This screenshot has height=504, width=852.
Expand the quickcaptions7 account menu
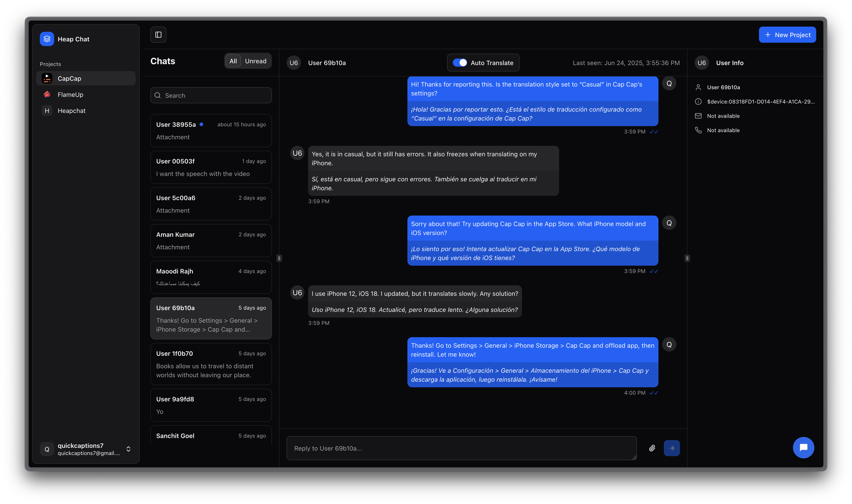tap(128, 449)
